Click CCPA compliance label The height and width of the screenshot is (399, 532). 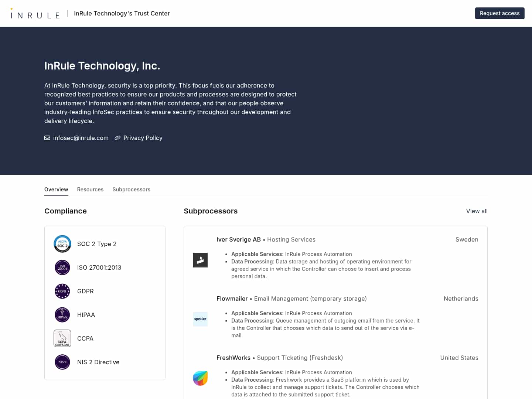pos(85,338)
